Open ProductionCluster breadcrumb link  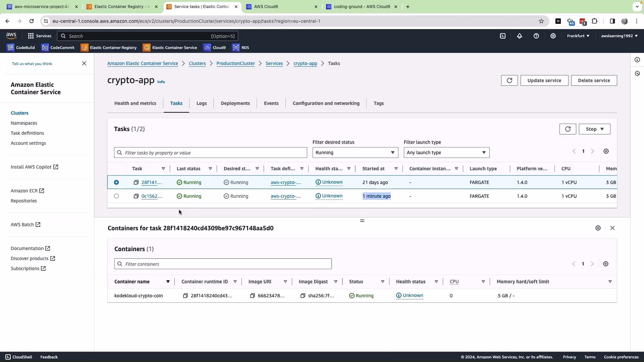click(x=235, y=63)
